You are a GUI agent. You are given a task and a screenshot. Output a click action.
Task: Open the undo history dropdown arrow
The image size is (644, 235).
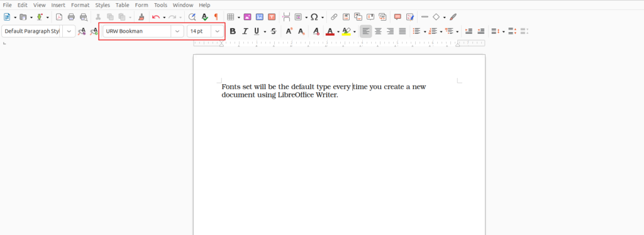tap(164, 17)
